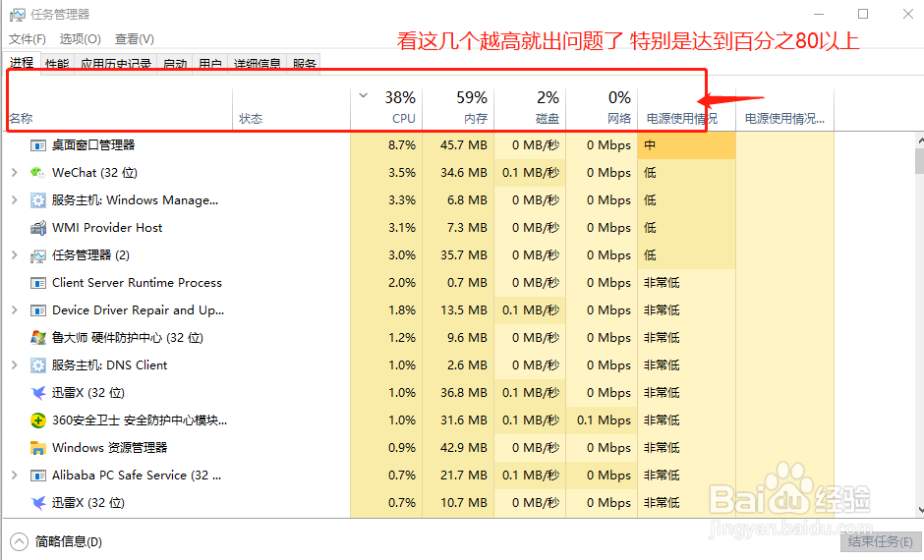Click the sort arrow above CPU column
The width and height of the screenshot is (924, 560).
[364, 95]
